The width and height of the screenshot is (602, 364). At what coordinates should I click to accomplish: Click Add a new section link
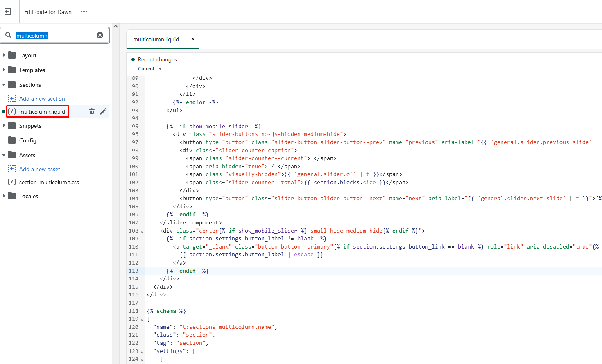(x=42, y=99)
